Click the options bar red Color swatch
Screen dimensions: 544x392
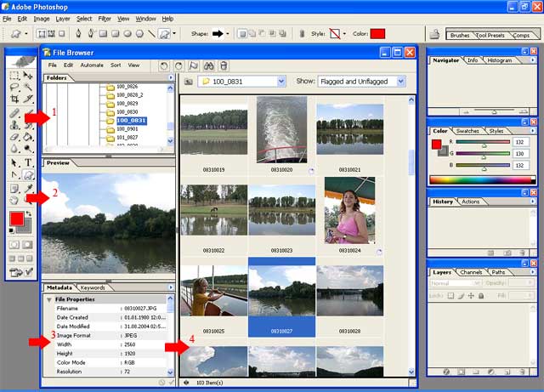click(377, 34)
